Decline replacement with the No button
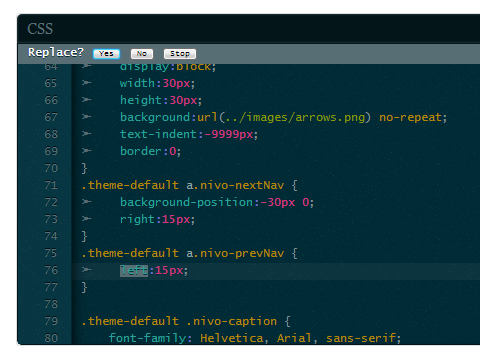The width and height of the screenshot is (480, 360). coord(142,54)
